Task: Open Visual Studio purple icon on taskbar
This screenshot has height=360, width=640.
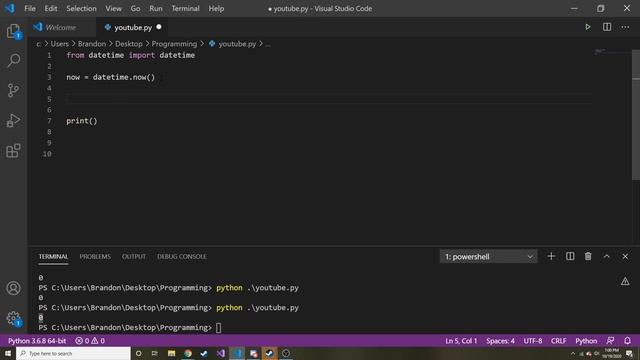Action: (220, 353)
